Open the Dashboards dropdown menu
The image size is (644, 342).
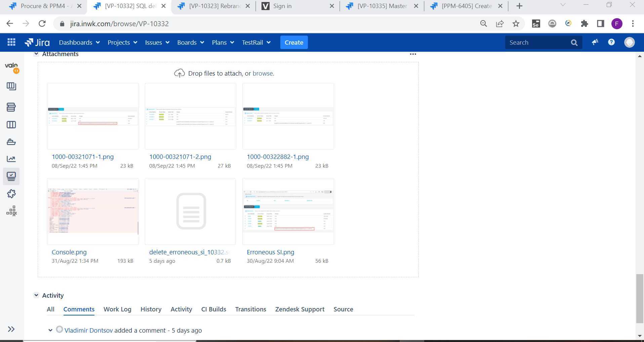pyautogui.click(x=79, y=42)
